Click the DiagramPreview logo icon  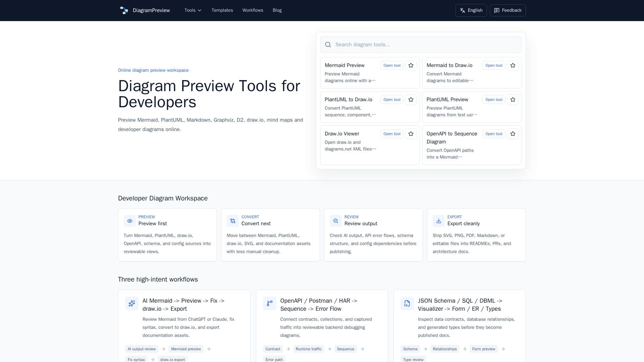124,10
